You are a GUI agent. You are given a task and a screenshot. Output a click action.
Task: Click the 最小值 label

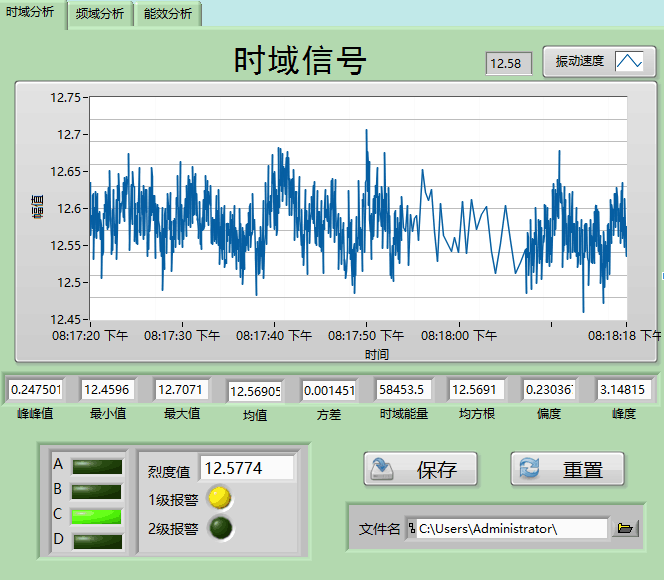(108, 414)
